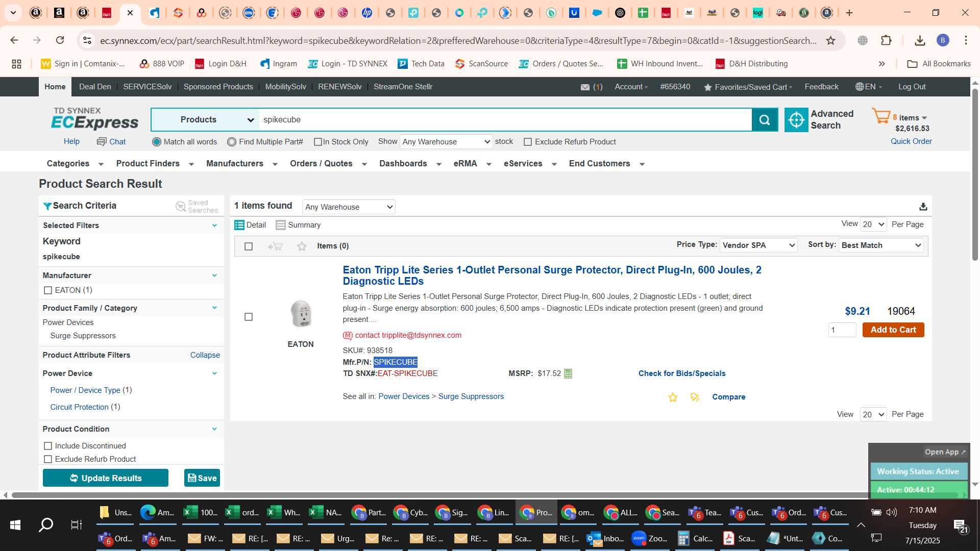This screenshot has width=980, height=551.
Task: Open Saved Searches icon
Action: pos(180,206)
